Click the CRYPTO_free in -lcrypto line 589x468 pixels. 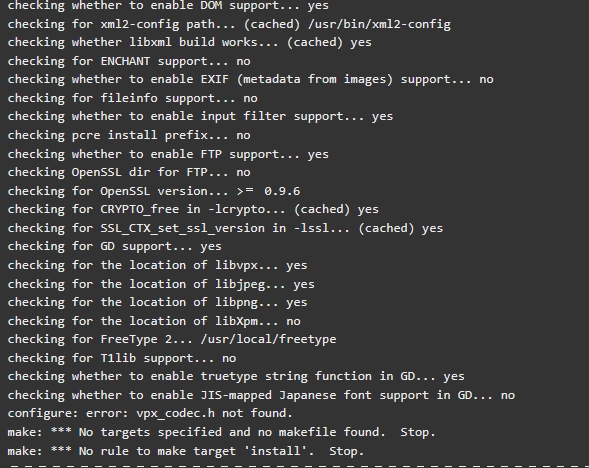tap(193, 210)
